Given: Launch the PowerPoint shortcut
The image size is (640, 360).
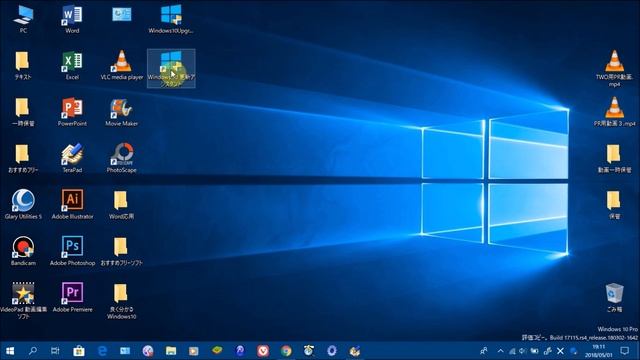Looking at the screenshot, I should pos(72,112).
